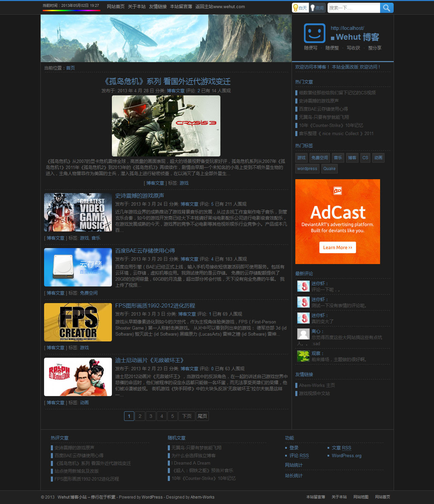434x504 pixels.
Task: Click avatar beside comment 真的变大了
Action: point(303,318)
